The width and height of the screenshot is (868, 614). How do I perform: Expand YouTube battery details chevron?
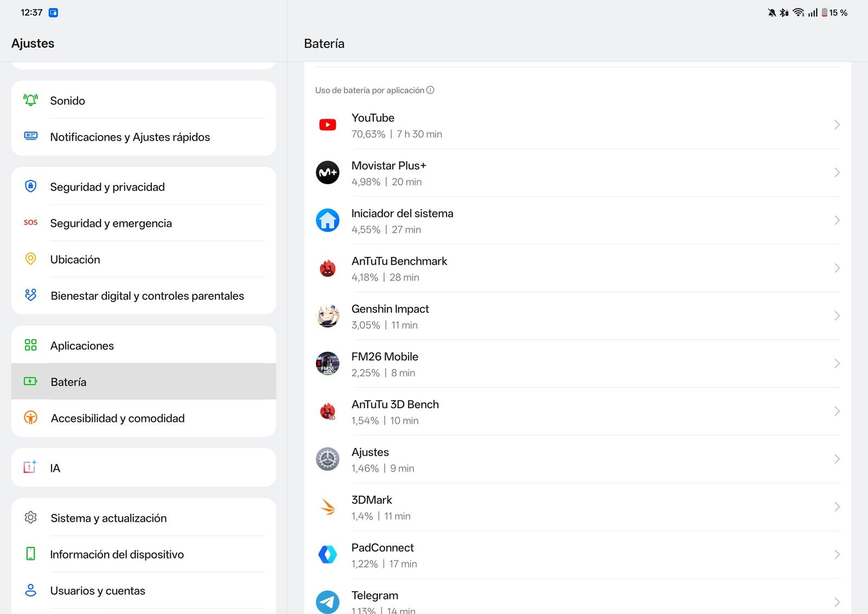pos(837,125)
